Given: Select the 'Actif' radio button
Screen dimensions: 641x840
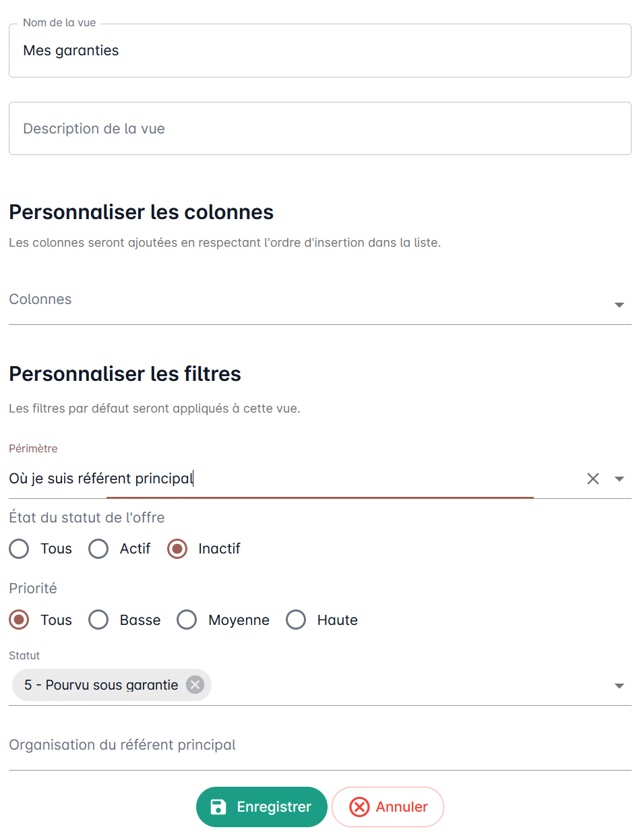Looking at the screenshot, I should (98, 549).
